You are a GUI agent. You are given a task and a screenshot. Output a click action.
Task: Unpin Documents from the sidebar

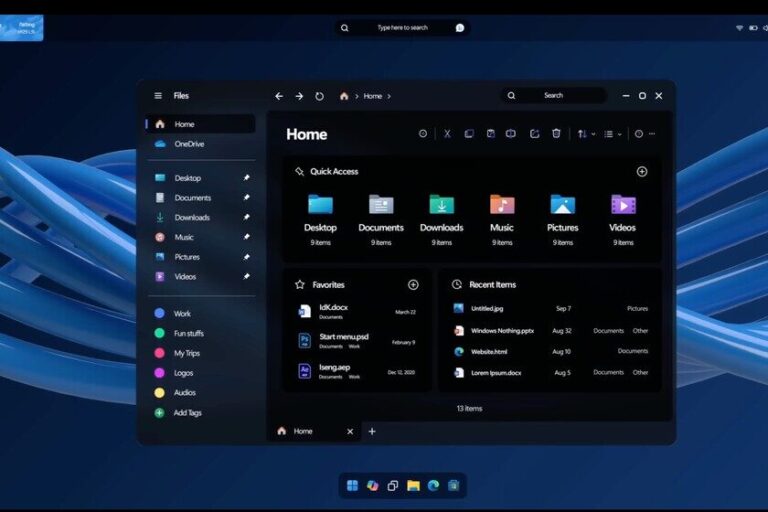click(246, 197)
